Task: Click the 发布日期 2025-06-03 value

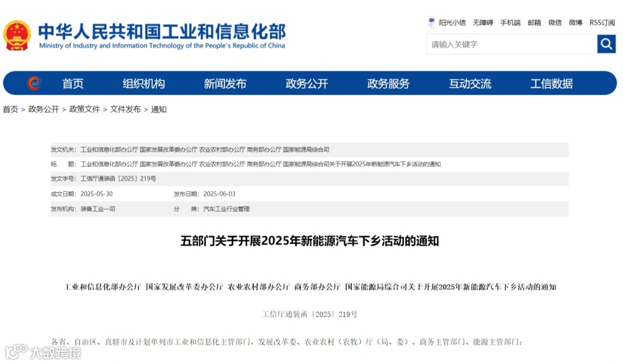Action: point(219,194)
